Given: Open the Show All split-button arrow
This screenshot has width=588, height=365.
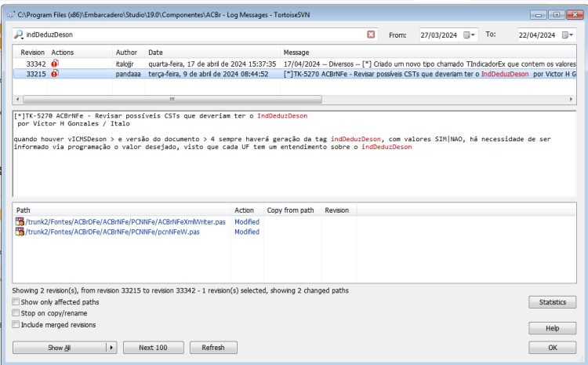Looking at the screenshot, I should [111, 348].
